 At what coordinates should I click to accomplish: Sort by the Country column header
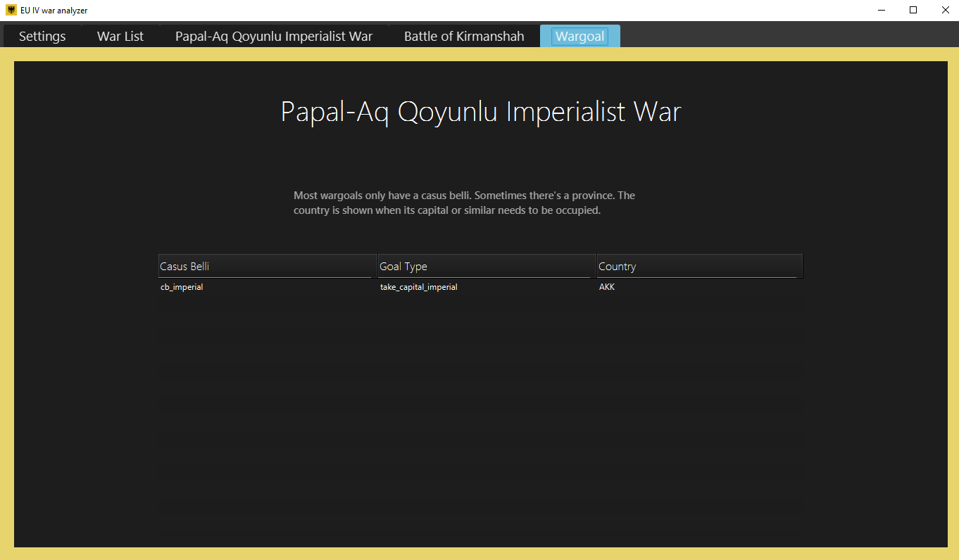point(700,267)
